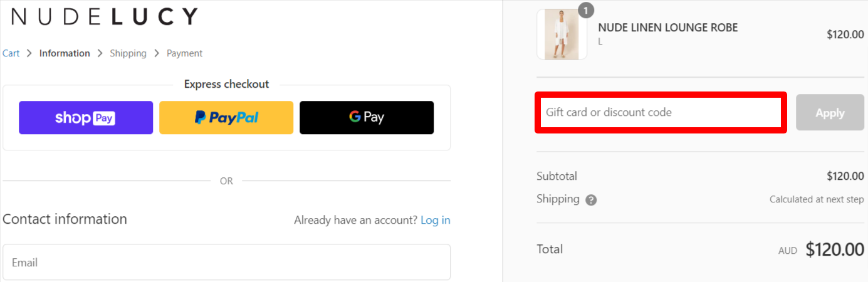Click into the gift card or discount code field
868x282 pixels.
click(661, 113)
